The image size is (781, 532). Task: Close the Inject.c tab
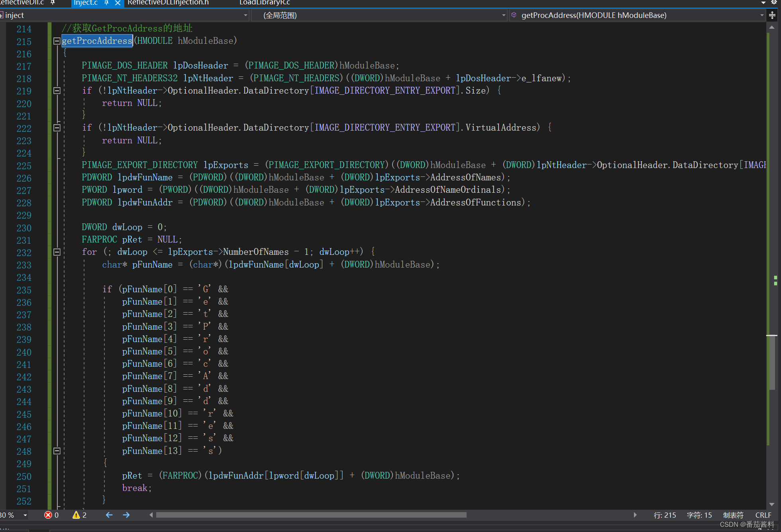pyautogui.click(x=118, y=3)
